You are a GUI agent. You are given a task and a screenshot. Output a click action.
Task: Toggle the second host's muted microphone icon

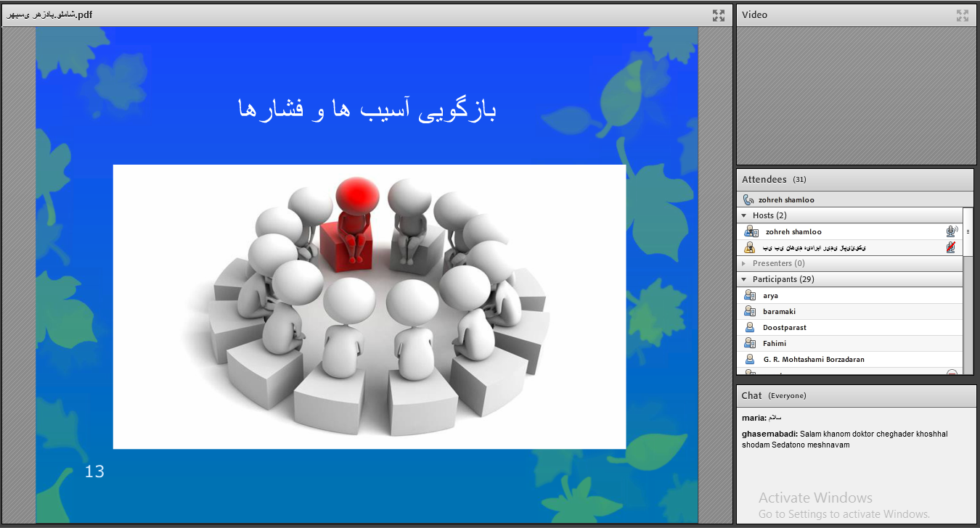coord(951,248)
